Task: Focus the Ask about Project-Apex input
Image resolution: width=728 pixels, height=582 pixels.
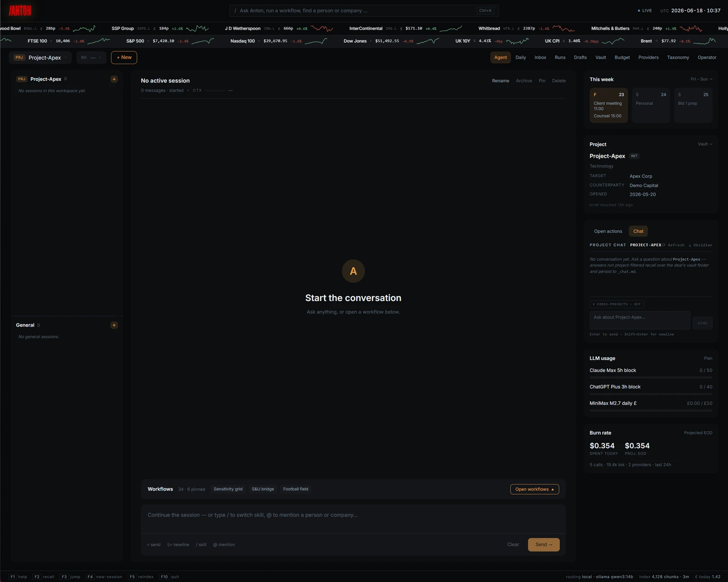Action: pos(640,320)
